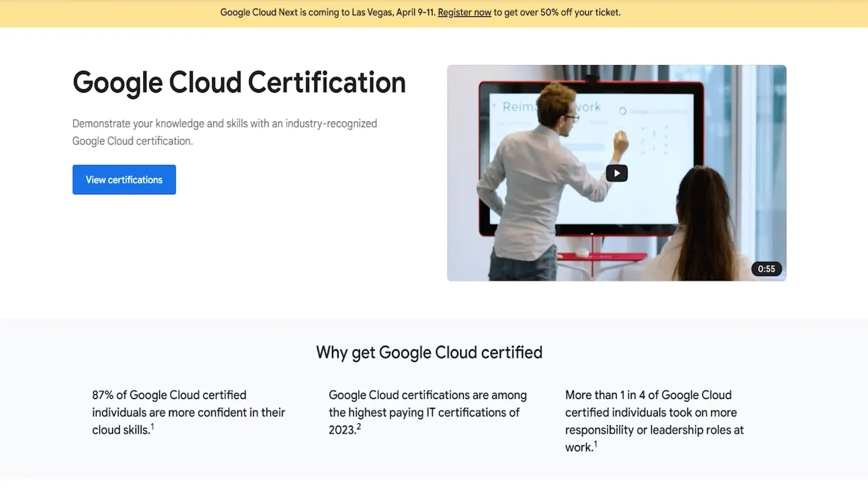Click the Google Cloud Next banner text
868x488 pixels.
click(420, 12)
